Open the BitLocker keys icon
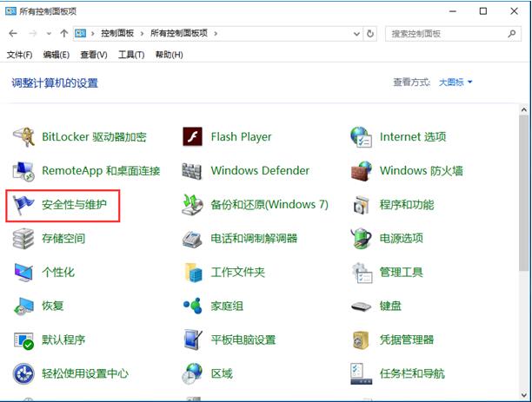Viewport: 532px width, 402px height. coord(23,137)
